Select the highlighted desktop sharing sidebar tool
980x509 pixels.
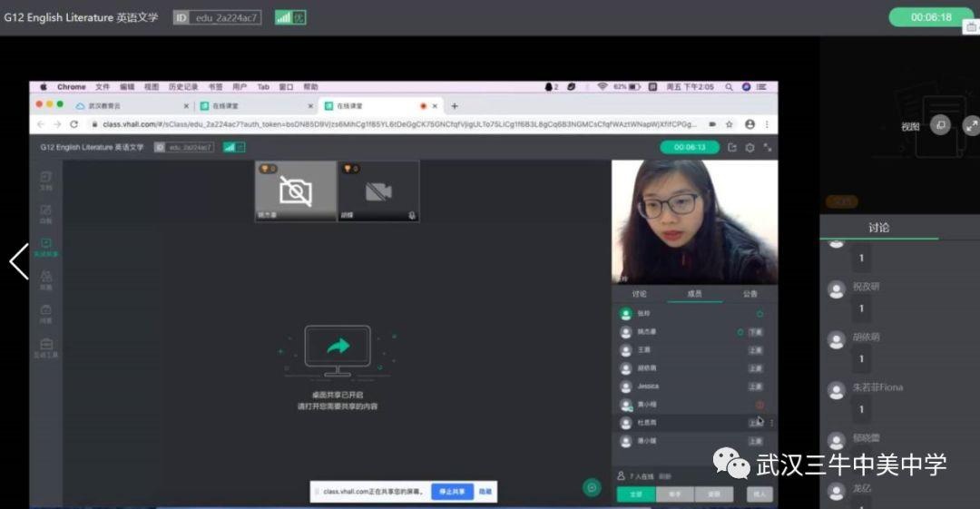[x=46, y=247]
